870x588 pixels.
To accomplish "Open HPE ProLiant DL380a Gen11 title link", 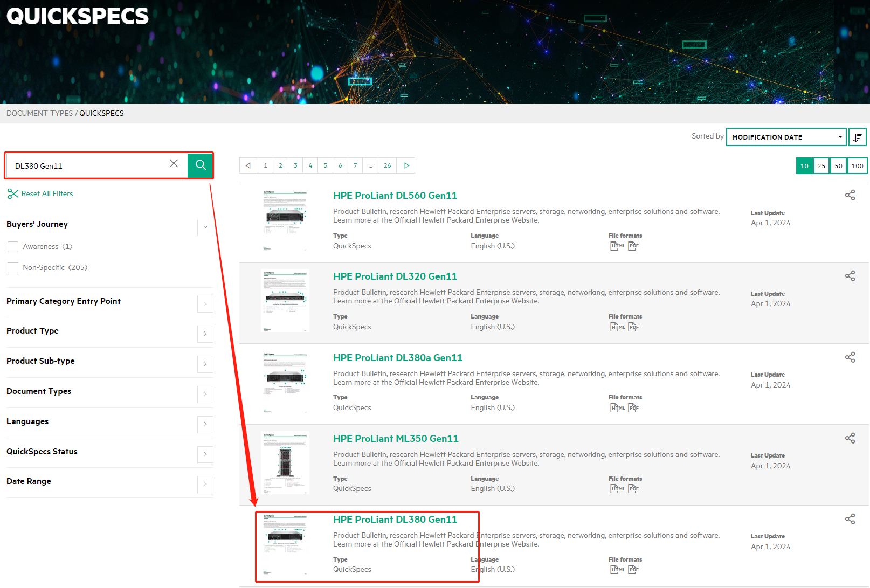I will pos(398,358).
